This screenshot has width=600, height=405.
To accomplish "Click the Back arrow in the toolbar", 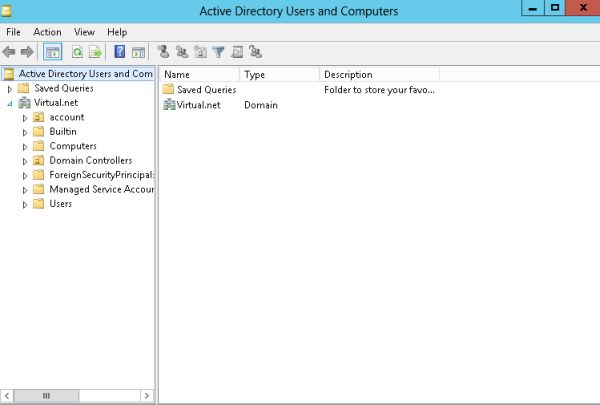I will (x=8, y=52).
